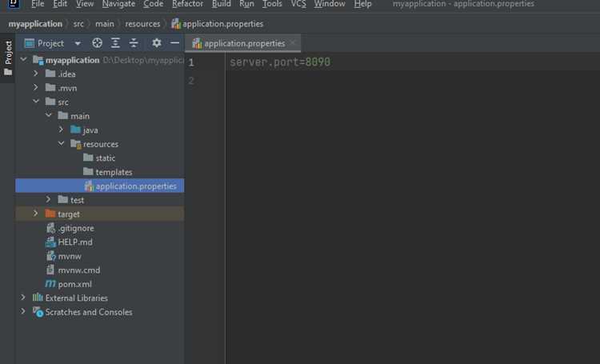Click the Expand All icon in Project toolbar
Image resolution: width=600 pixels, height=364 pixels.
click(x=115, y=43)
